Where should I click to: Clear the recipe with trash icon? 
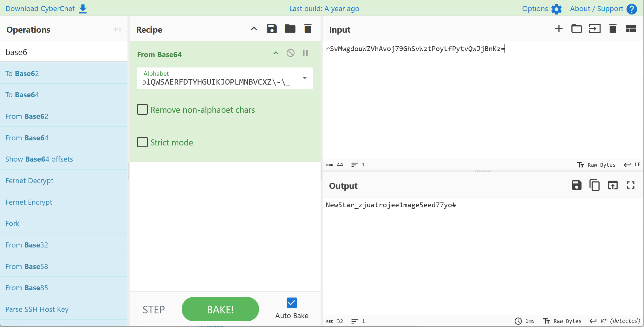click(x=308, y=29)
